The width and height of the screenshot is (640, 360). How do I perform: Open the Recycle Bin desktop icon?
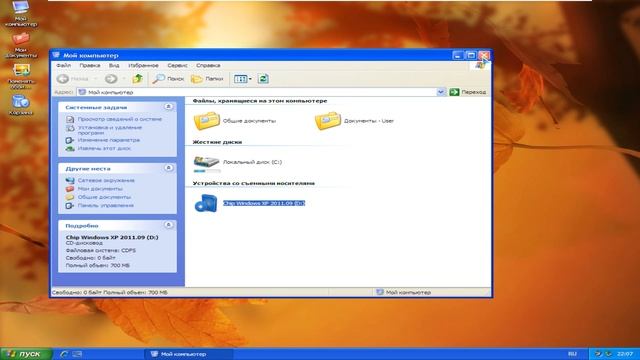tap(20, 104)
